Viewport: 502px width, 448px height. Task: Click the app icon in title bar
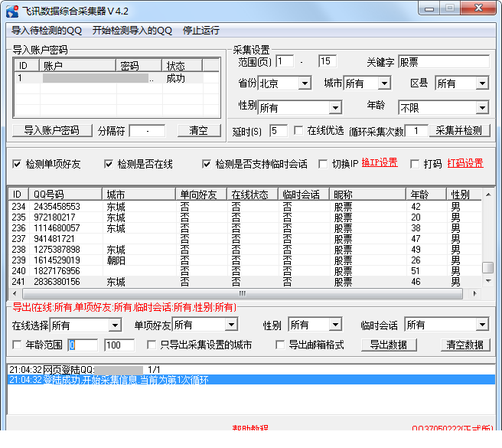(x=12, y=11)
